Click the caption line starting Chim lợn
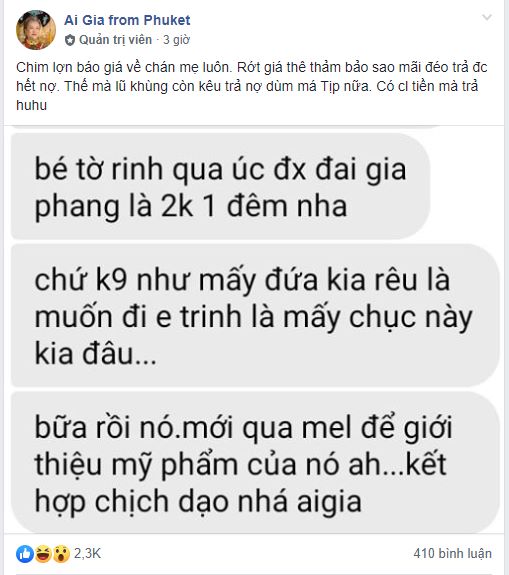 [x=252, y=67]
